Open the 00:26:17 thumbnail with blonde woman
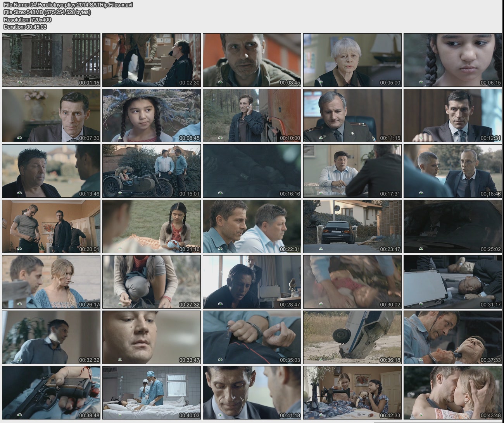 51,282
